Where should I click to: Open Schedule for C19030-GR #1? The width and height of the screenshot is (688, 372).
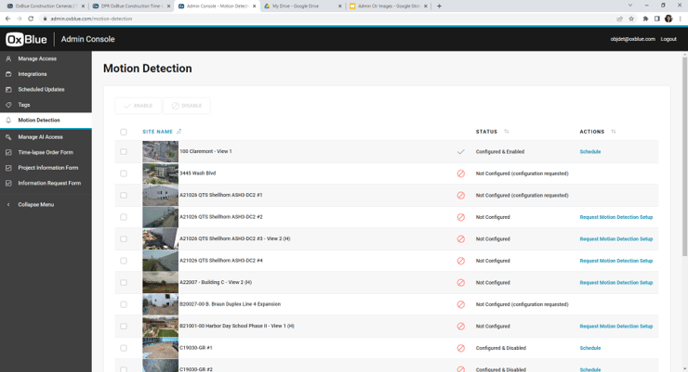pyautogui.click(x=590, y=348)
